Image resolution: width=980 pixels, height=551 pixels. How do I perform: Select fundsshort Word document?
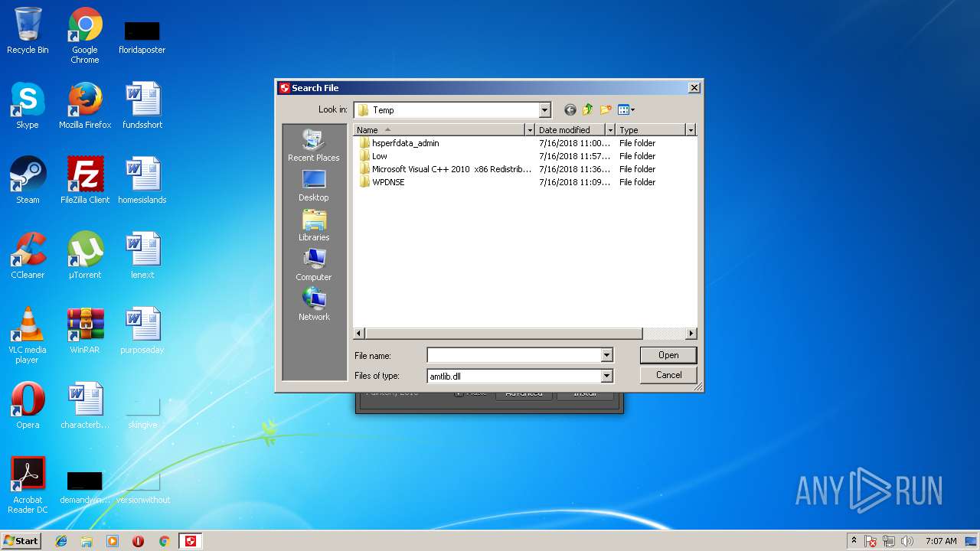click(142, 106)
